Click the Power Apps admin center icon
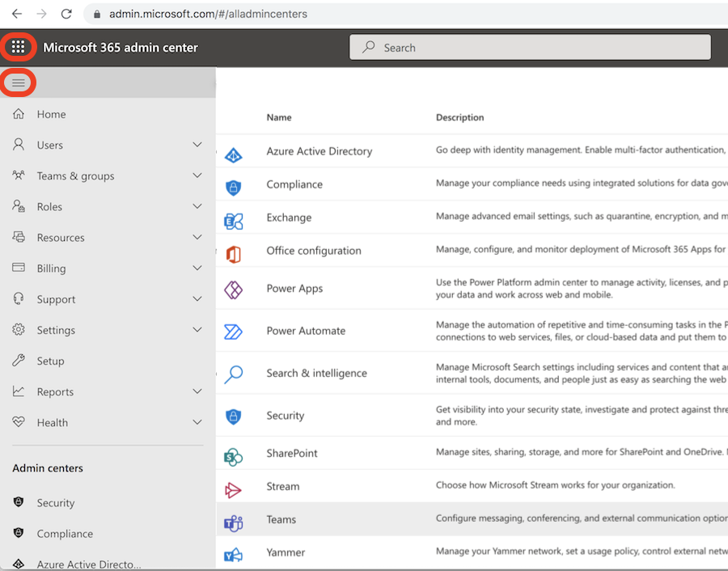The width and height of the screenshot is (728, 571). pyautogui.click(x=234, y=288)
